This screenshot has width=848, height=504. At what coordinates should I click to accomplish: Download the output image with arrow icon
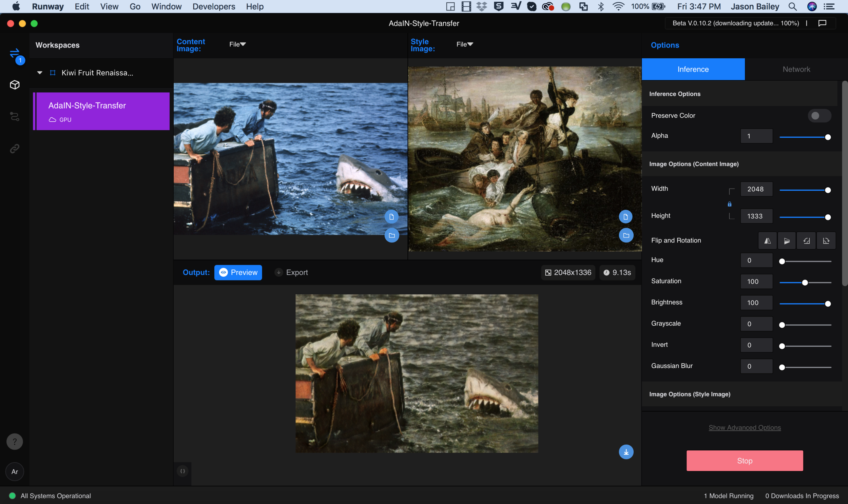(626, 452)
